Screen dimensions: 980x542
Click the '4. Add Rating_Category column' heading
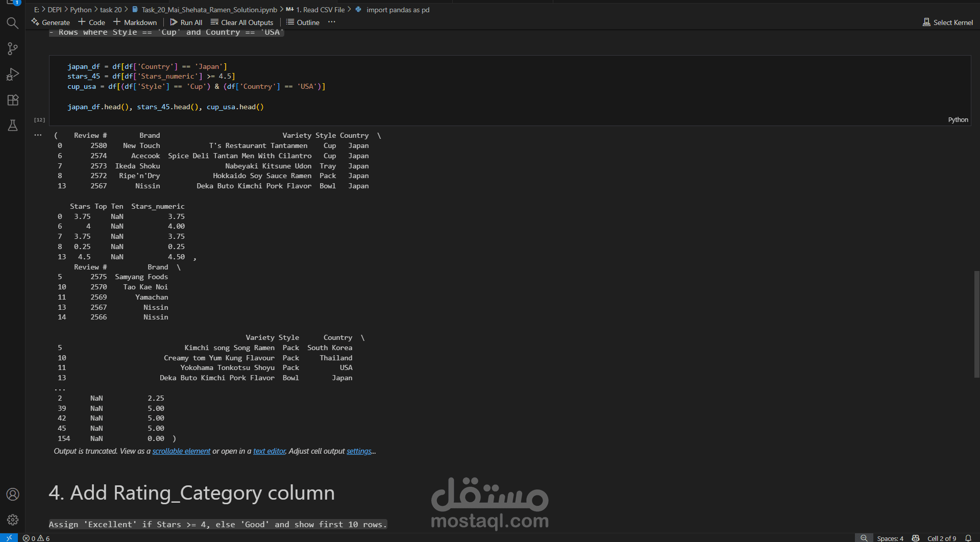tap(191, 493)
